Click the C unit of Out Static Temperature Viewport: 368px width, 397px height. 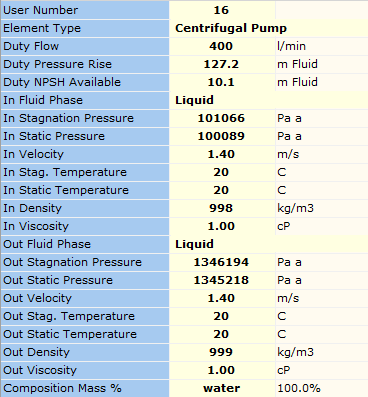(x=282, y=334)
